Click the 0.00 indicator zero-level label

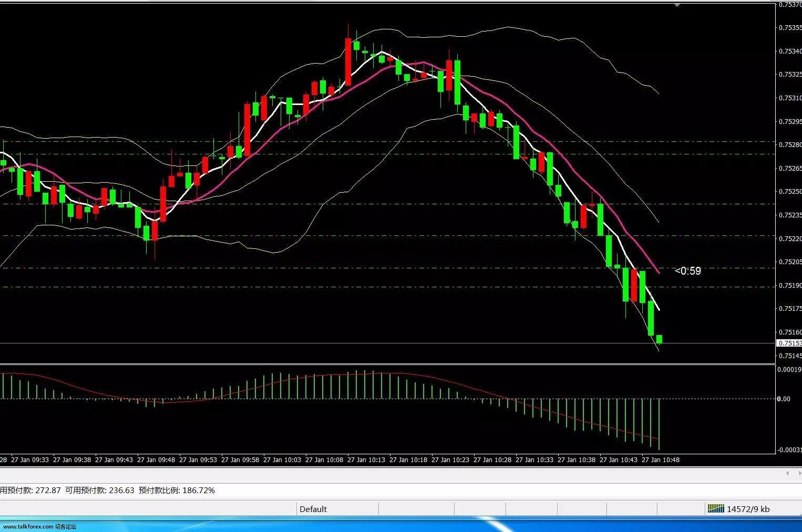pyautogui.click(x=784, y=399)
